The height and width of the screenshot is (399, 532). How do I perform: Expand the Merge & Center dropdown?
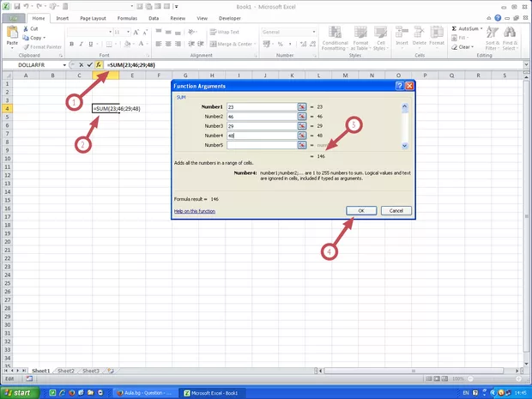point(255,43)
